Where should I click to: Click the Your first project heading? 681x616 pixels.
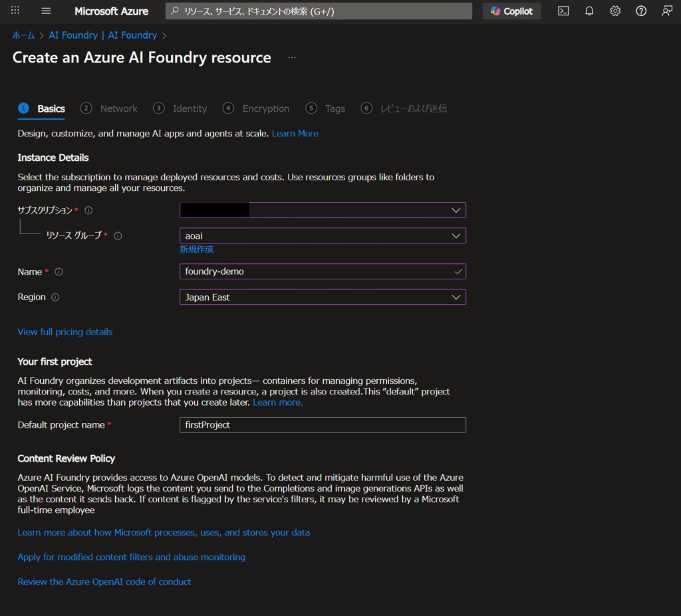coord(55,362)
